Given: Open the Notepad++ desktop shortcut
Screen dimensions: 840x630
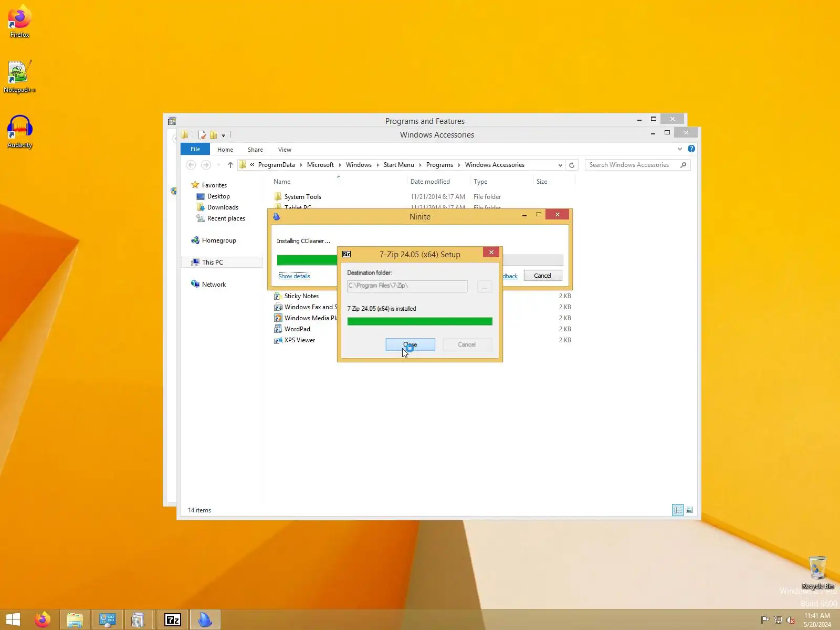Looking at the screenshot, I should click(x=19, y=77).
